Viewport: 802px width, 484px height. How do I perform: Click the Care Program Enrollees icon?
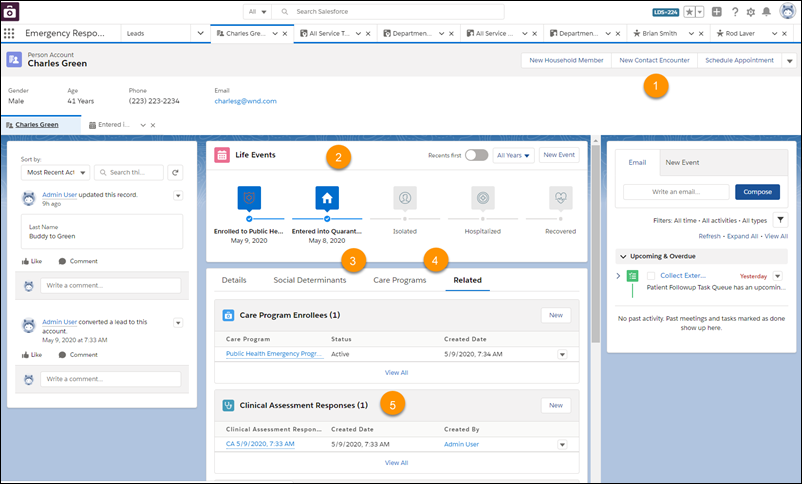click(x=228, y=315)
